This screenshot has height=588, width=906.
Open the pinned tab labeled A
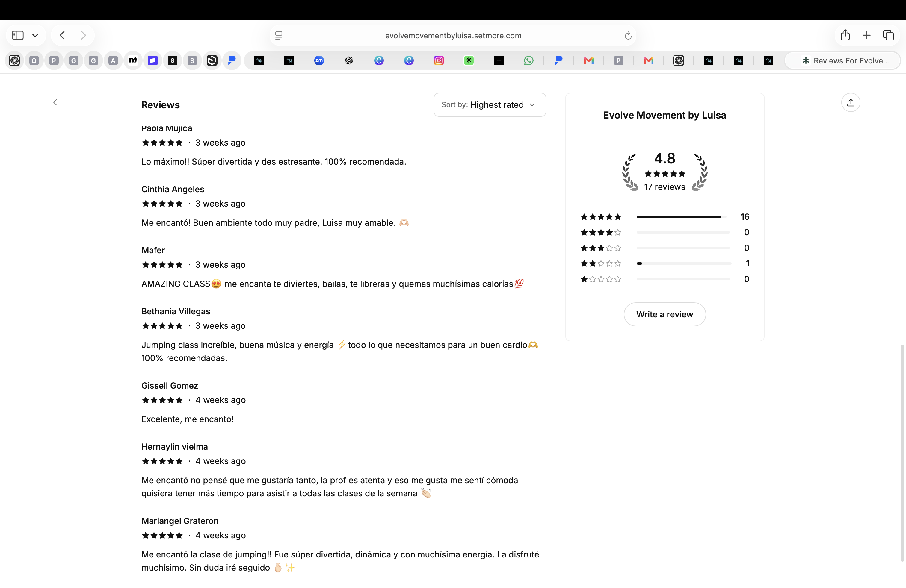(x=113, y=60)
